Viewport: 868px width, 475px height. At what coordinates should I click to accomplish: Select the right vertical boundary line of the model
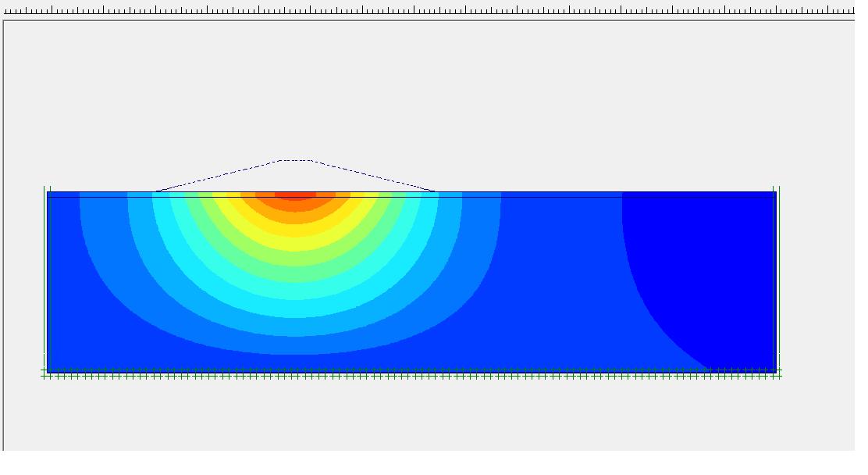coord(778,281)
